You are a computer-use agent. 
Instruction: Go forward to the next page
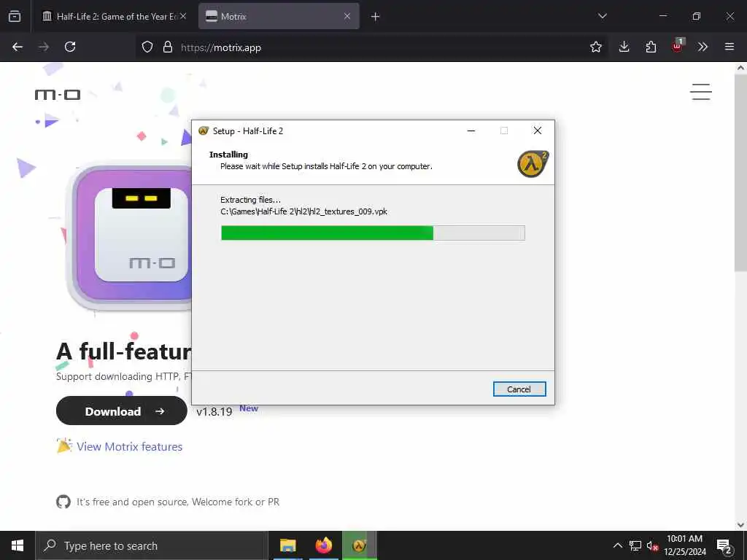[x=44, y=47]
